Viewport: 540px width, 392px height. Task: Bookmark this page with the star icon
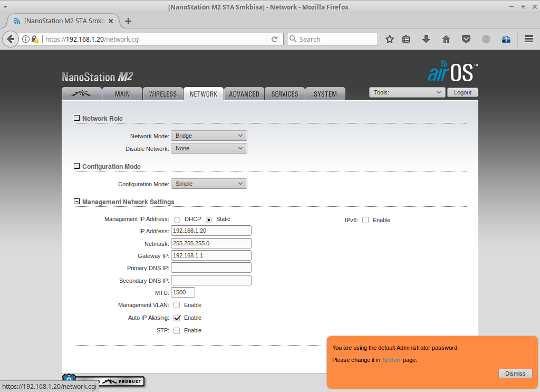coord(390,39)
